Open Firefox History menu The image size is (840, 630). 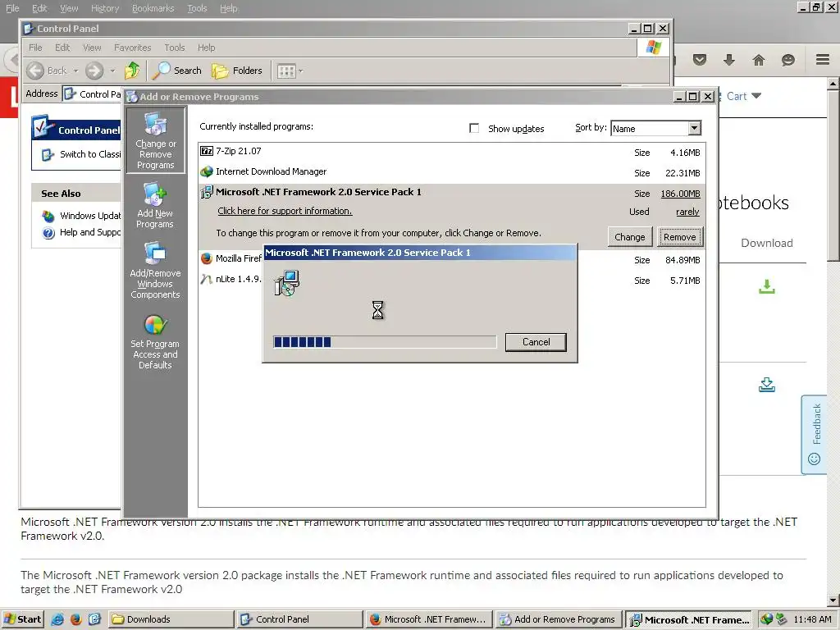pyautogui.click(x=105, y=8)
